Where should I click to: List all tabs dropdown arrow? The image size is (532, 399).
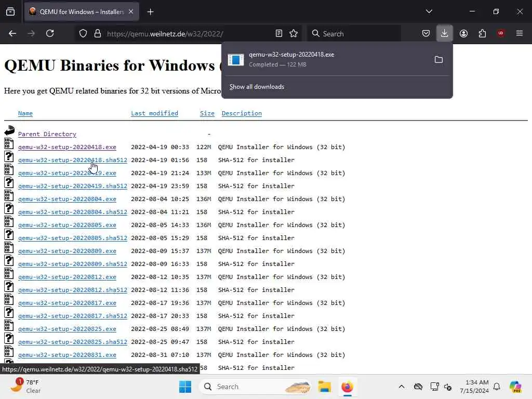(429, 11)
